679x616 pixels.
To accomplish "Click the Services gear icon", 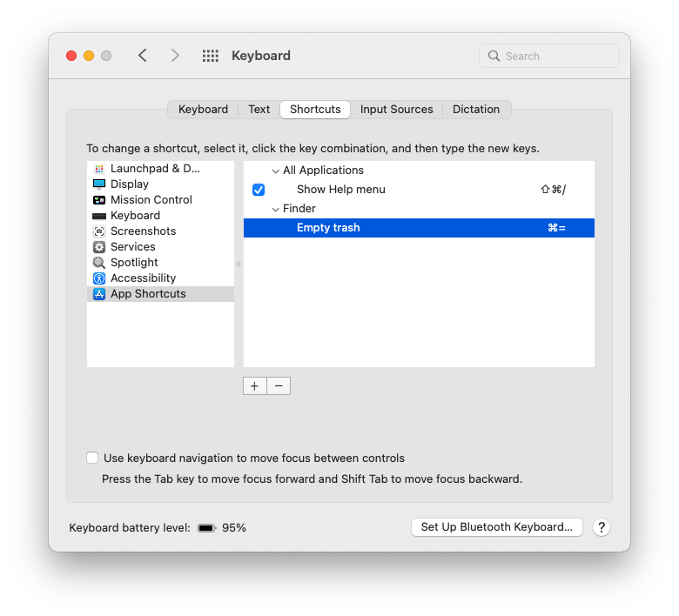I will (x=99, y=247).
